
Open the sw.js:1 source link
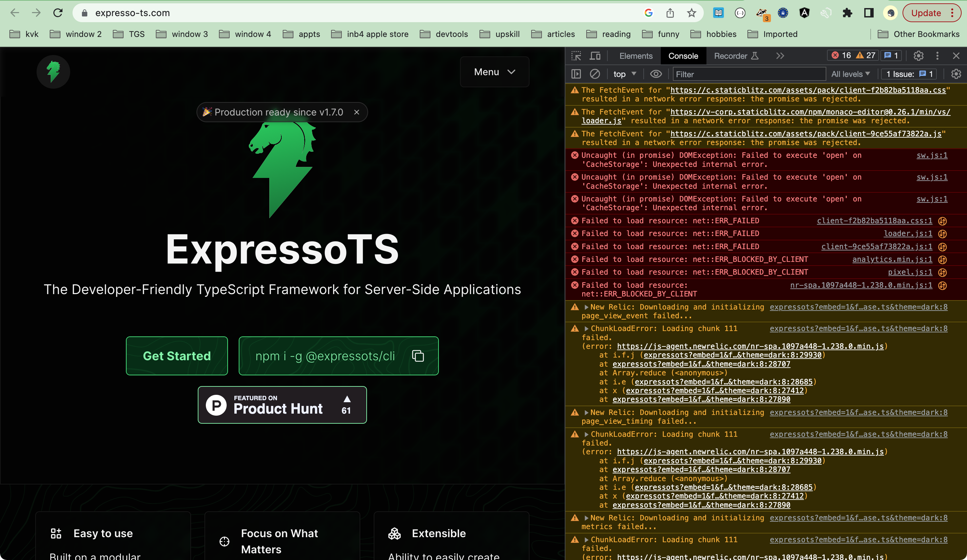coord(932,155)
